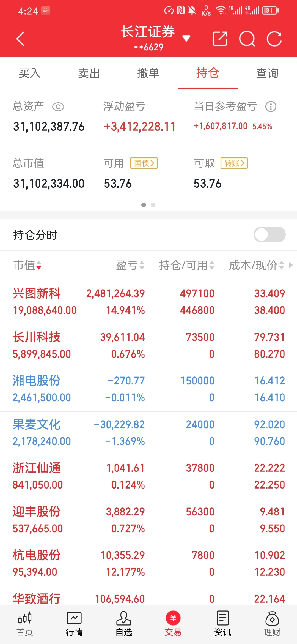The width and height of the screenshot is (297, 644).
Task: Expand more columns with right triangle arrow
Action: click(x=291, y=265)
